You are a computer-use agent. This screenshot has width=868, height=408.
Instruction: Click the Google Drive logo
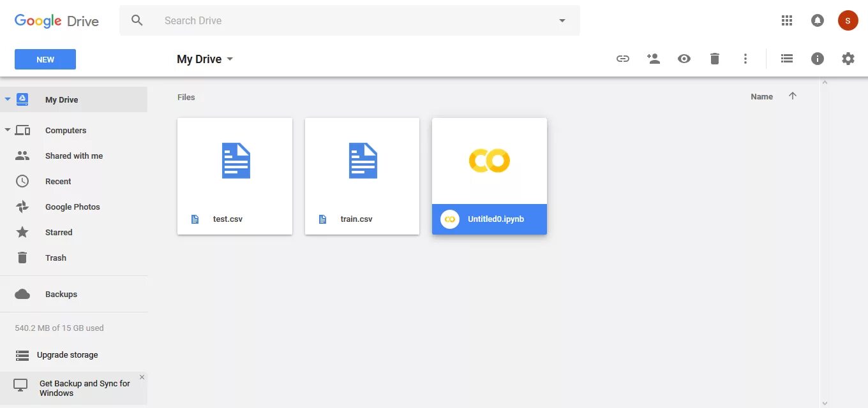(57, 21)
